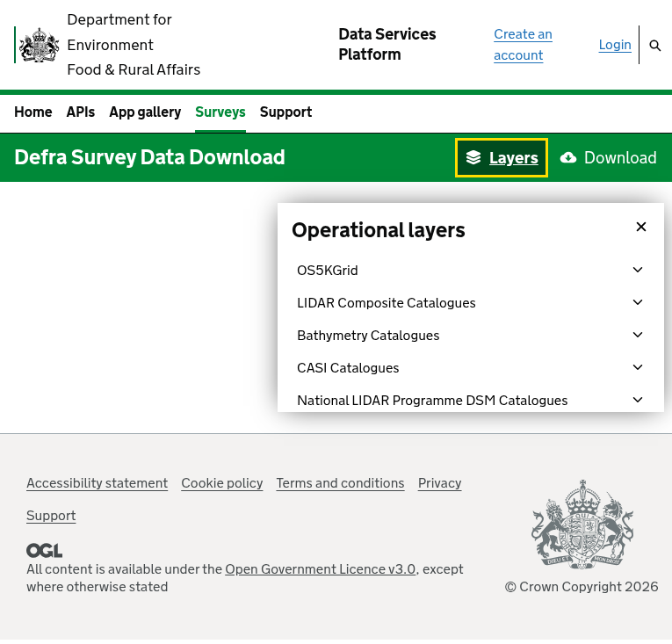672x644 pixels.
Task: Click the OGL logo in footer
Action: (44, 551)
